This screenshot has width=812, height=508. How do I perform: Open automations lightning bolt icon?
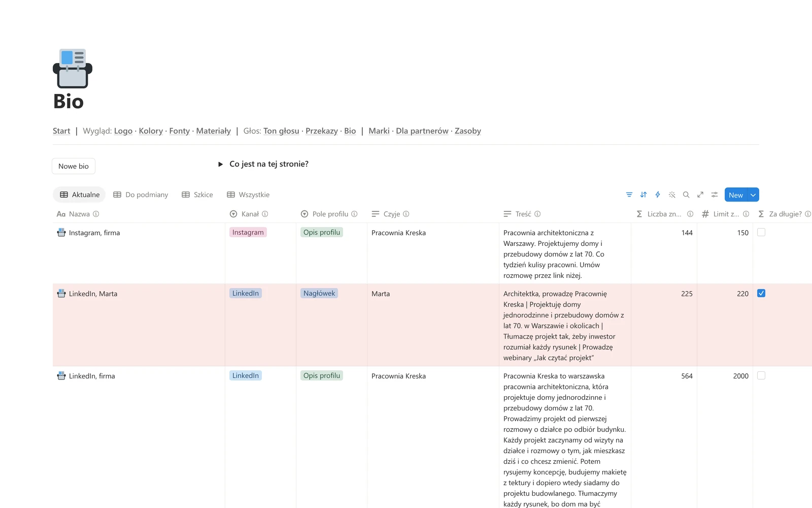click(x=658, y=195)
